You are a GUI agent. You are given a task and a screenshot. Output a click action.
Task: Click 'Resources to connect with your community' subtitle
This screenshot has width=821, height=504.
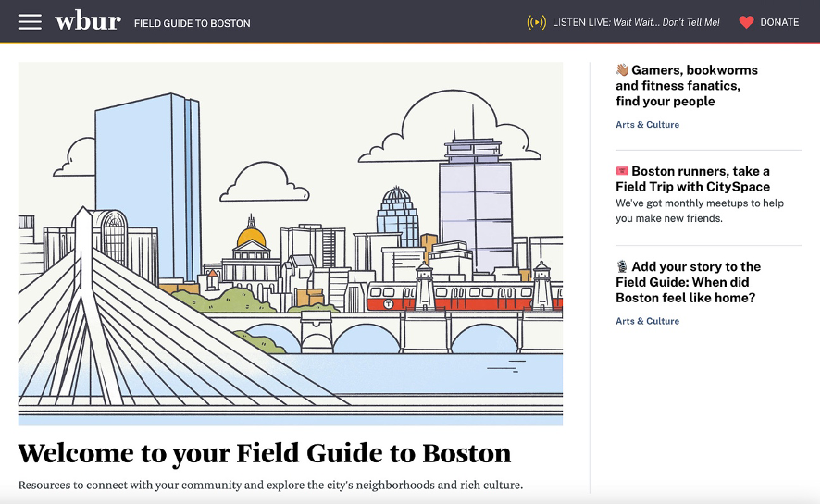(270, 485)
